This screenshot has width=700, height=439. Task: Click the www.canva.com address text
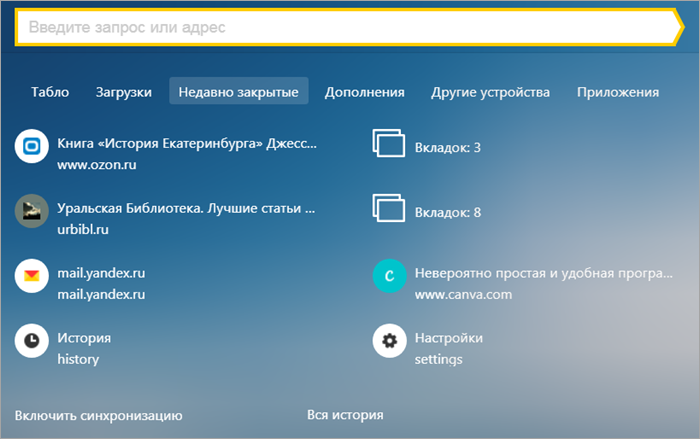(463, 295)
